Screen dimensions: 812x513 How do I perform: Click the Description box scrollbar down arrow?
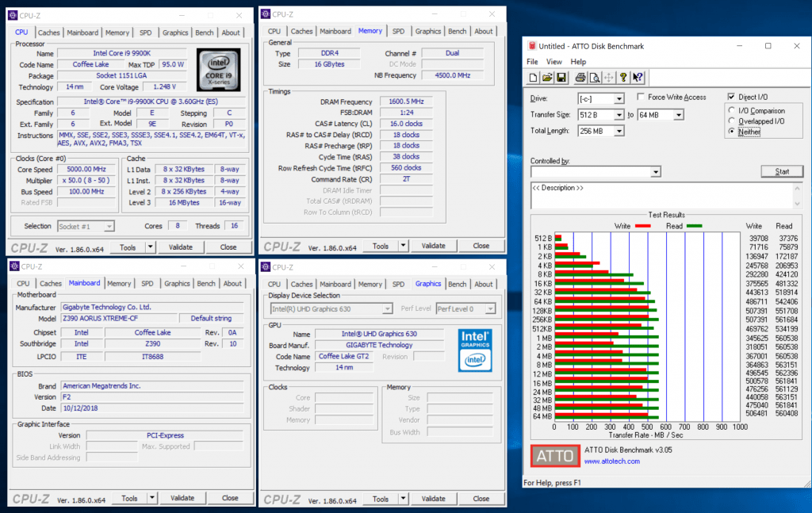click(798, 204)
